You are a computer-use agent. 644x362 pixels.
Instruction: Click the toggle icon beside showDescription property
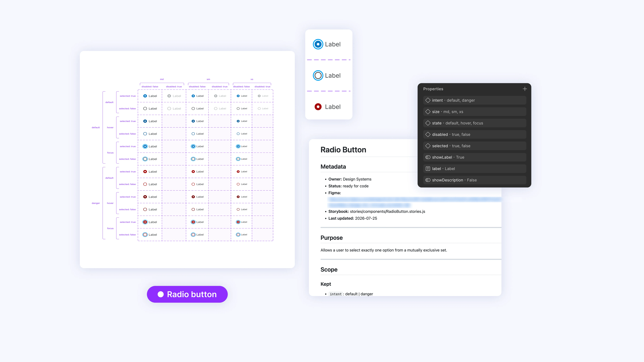[428, 180]
